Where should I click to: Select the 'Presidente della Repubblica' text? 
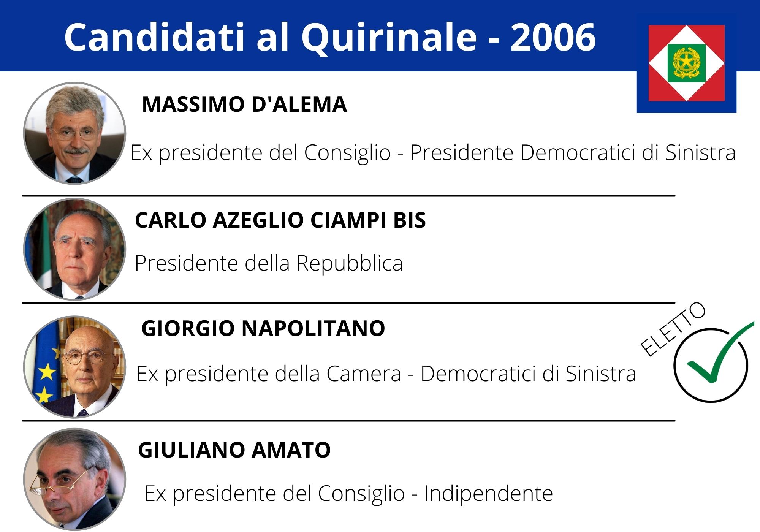click(x=269, y=263)
